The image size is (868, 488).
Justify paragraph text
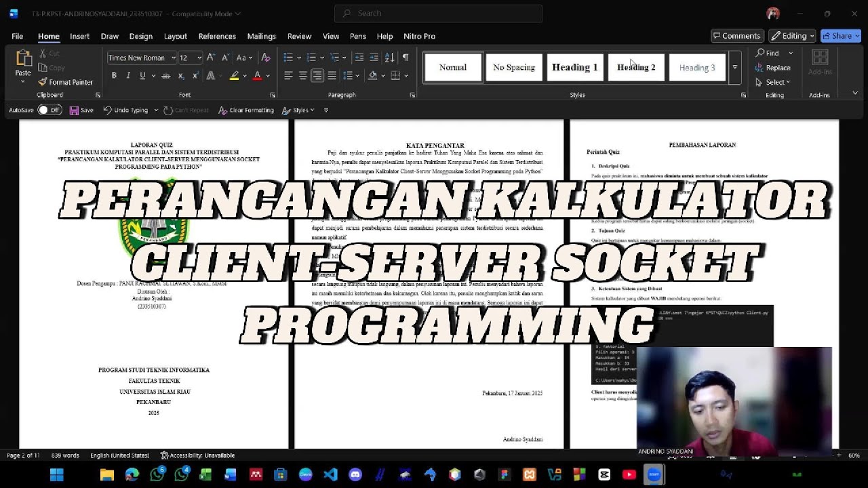(x=332, y=76)
